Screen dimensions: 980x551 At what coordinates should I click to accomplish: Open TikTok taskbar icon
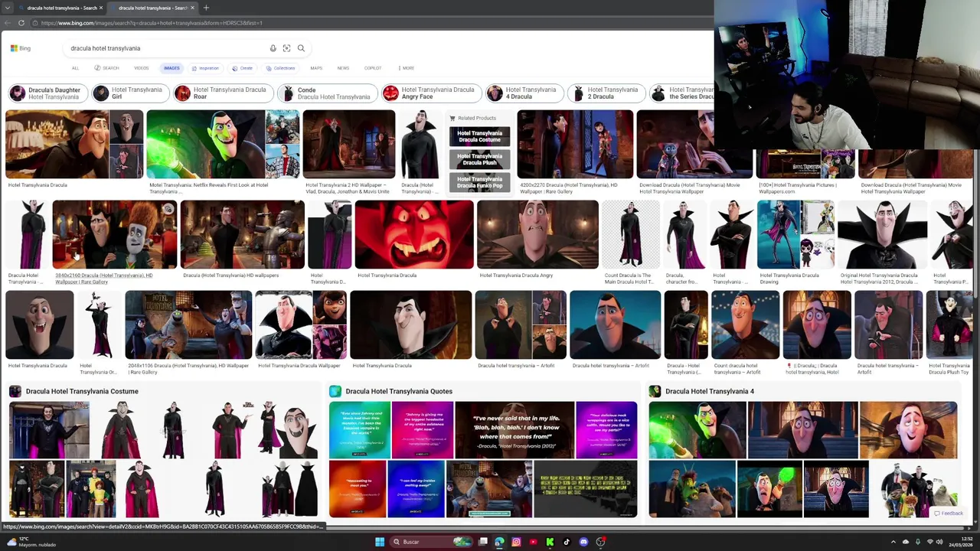(x=567, y=542)
